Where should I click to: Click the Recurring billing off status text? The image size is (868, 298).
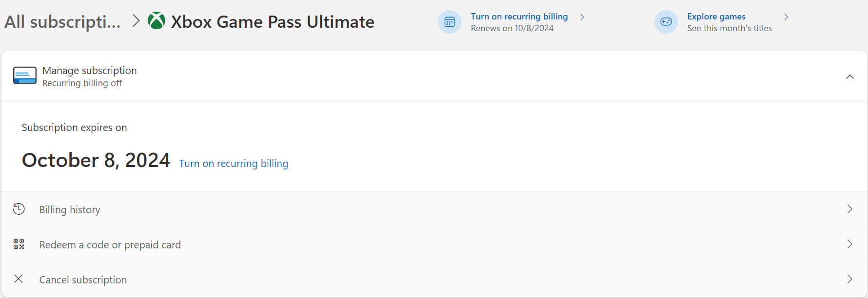tap(82, 83)
